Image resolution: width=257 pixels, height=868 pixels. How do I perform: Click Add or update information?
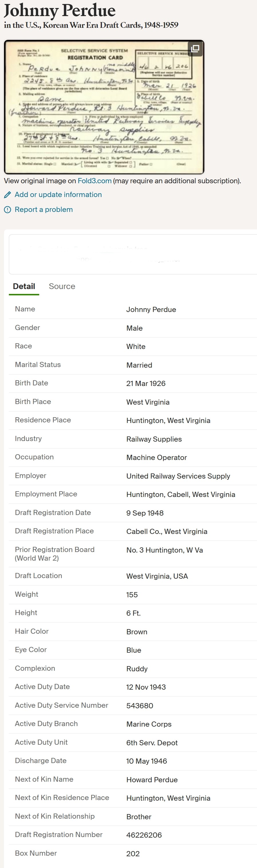[x=58, y=194]
